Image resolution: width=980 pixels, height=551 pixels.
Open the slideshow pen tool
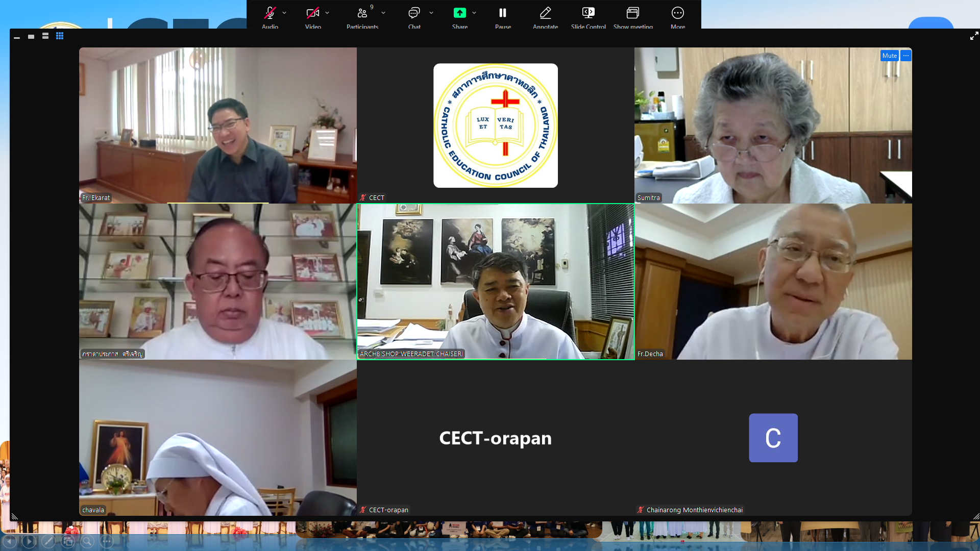[x=48, y=541]
